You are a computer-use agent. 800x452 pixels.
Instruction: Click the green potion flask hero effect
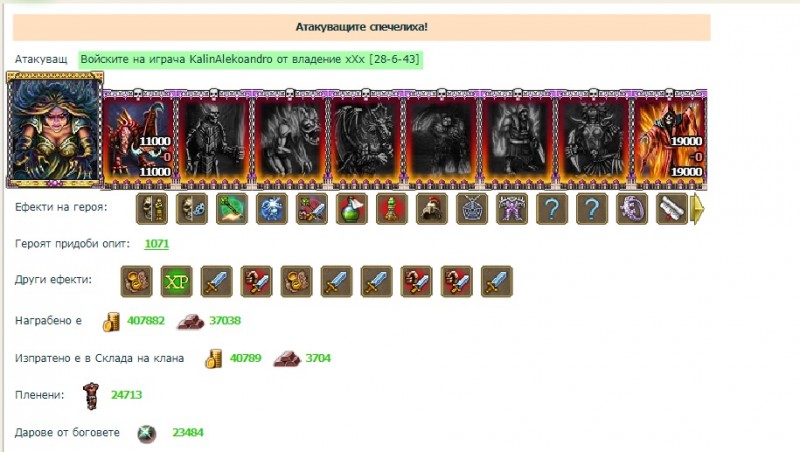click(352, 209)
